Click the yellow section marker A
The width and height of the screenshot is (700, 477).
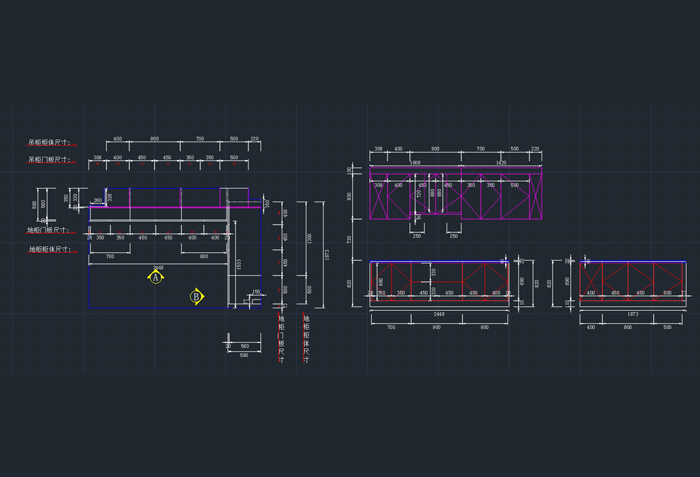(156, 278)
